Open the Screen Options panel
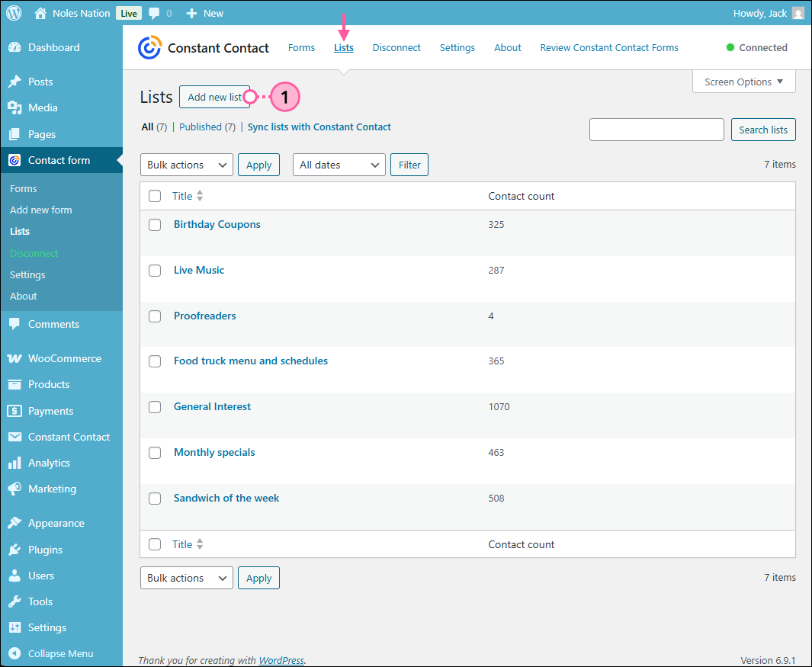This screenshot has width=812, height=667. pyautogui.click(x=743, y=82)
